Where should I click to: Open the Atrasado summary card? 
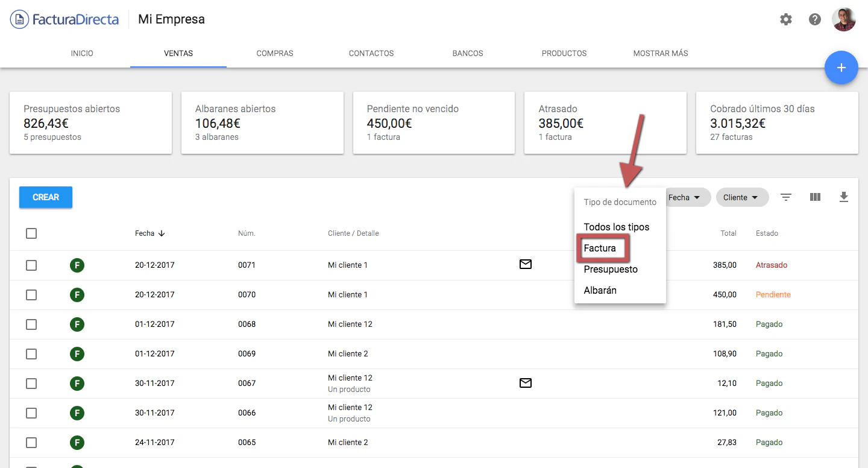click(x=605, y=122)
